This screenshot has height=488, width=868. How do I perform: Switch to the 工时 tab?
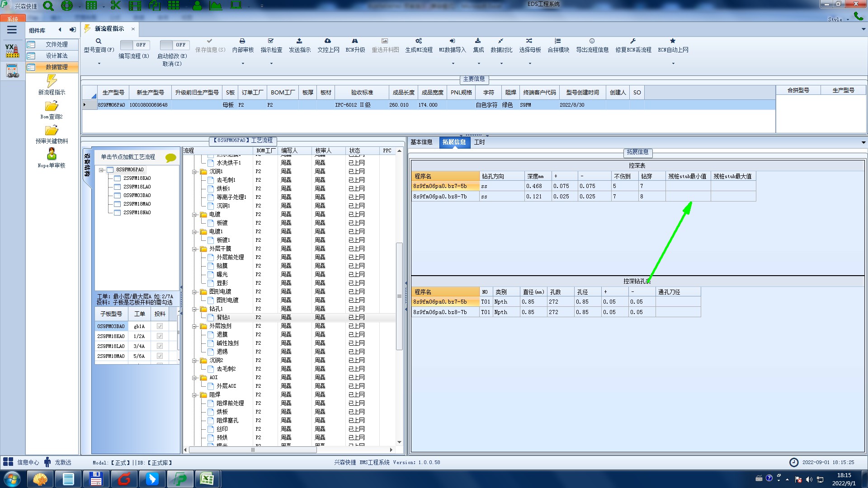click(x=479, y=142)
